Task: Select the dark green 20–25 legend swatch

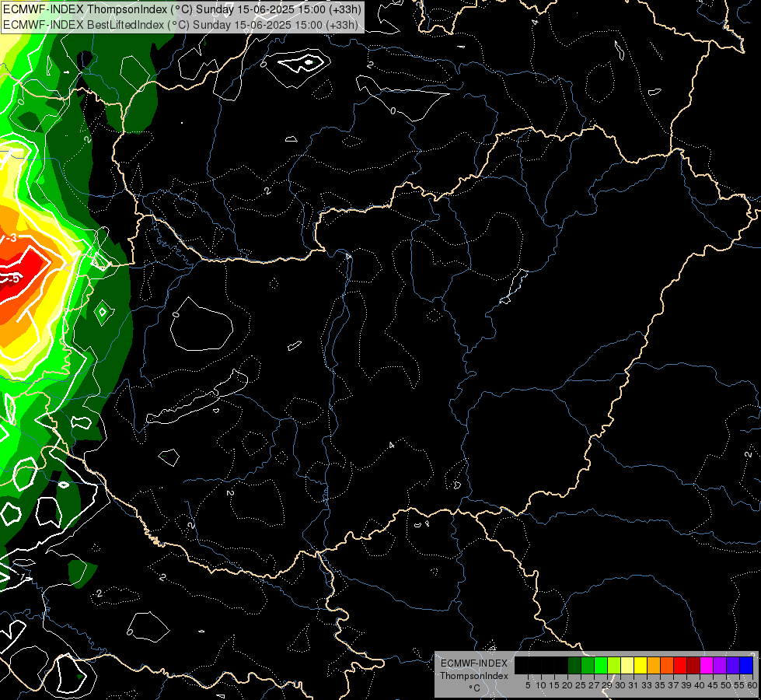Action: pyautogui.click(x=574, y=665)
